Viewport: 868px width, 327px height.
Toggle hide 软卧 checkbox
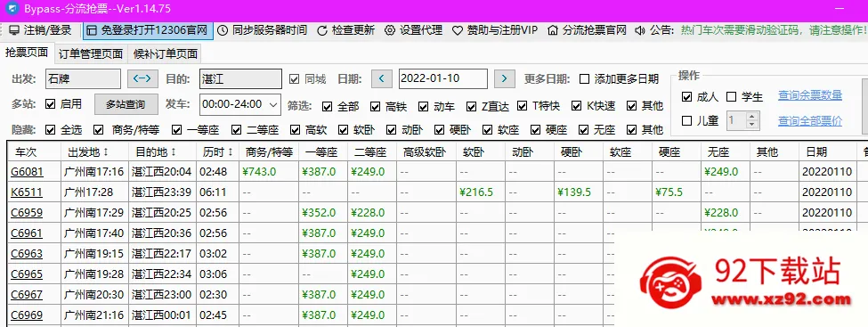pyautogui.click(x=344, y=130)
